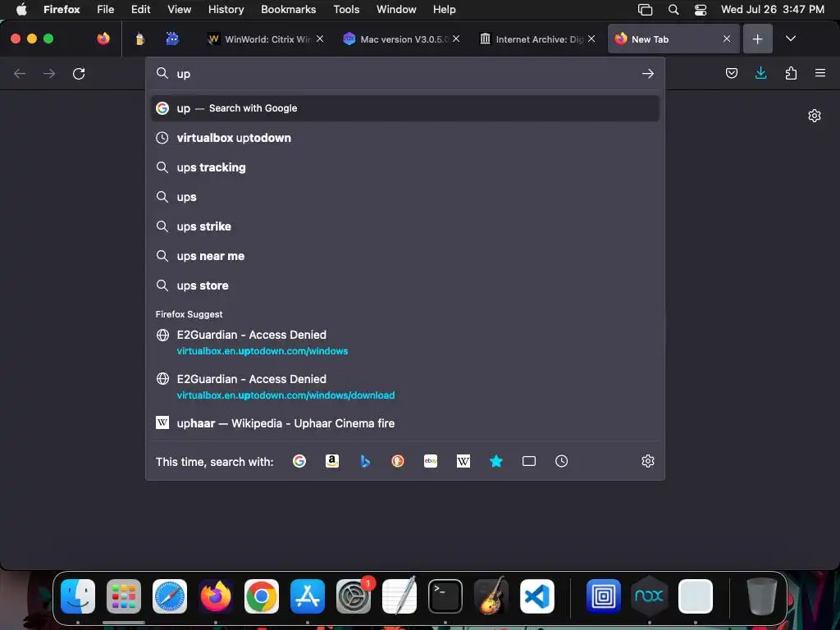Switch to the blue pixel-monster pinned tab
840x630 pixels.
(x=172, y=39)
